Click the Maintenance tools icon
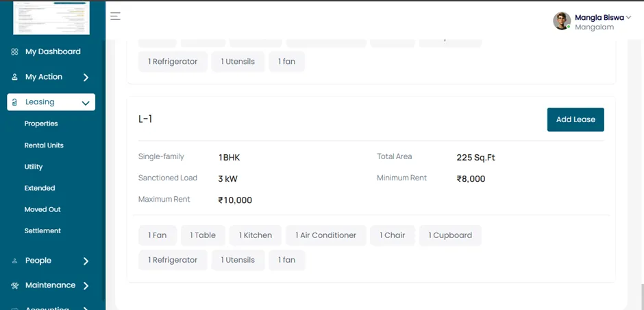Viewport: 644px width, 310px height. [14, 285]
